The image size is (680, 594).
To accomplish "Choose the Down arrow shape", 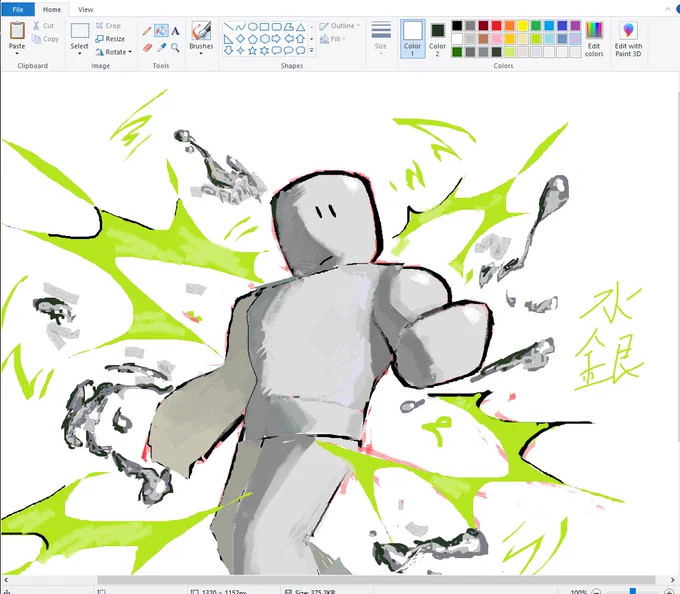I will 228,51.
